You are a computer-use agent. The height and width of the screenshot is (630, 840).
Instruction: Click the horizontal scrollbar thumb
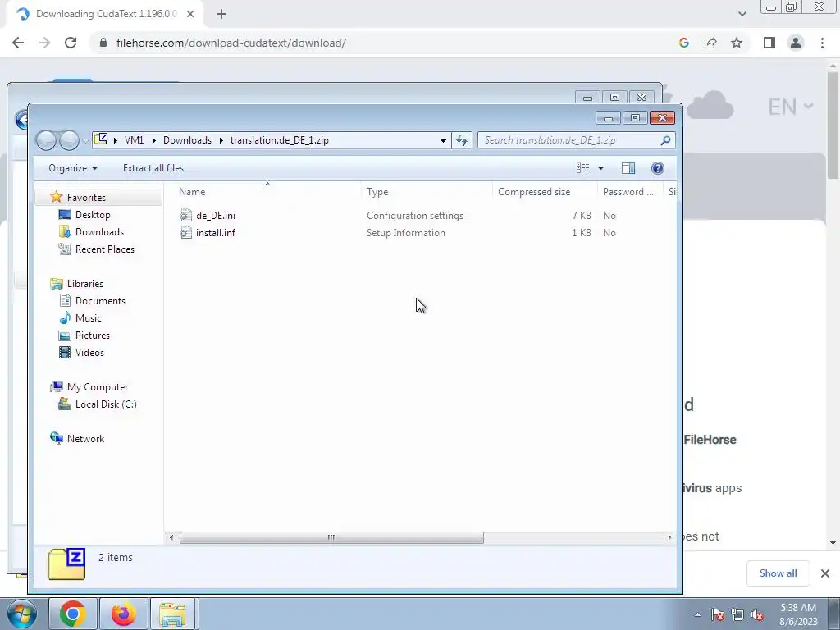tap(331, 537)
